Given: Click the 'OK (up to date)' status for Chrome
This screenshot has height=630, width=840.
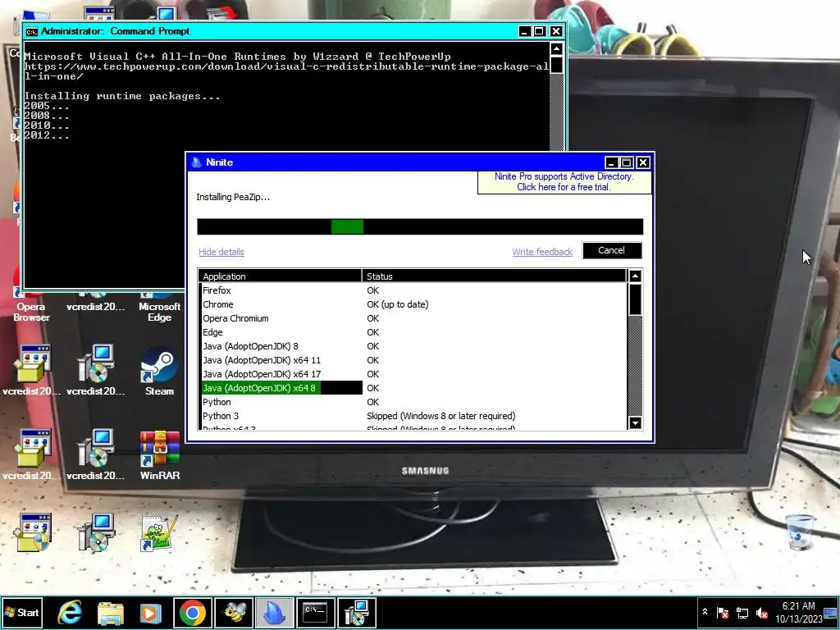Looking at the screenshot, I should (398, 304).
